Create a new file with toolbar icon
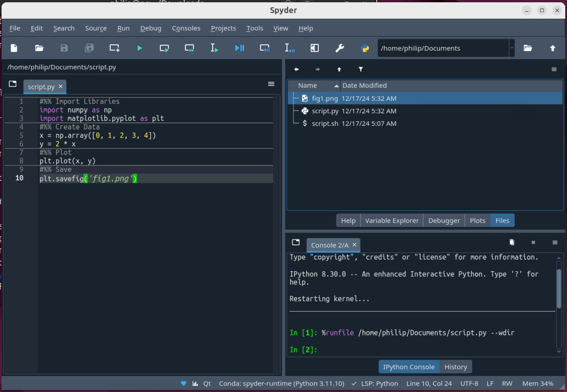The height and width of the screenshot is (392, 567). pos(14,48)
